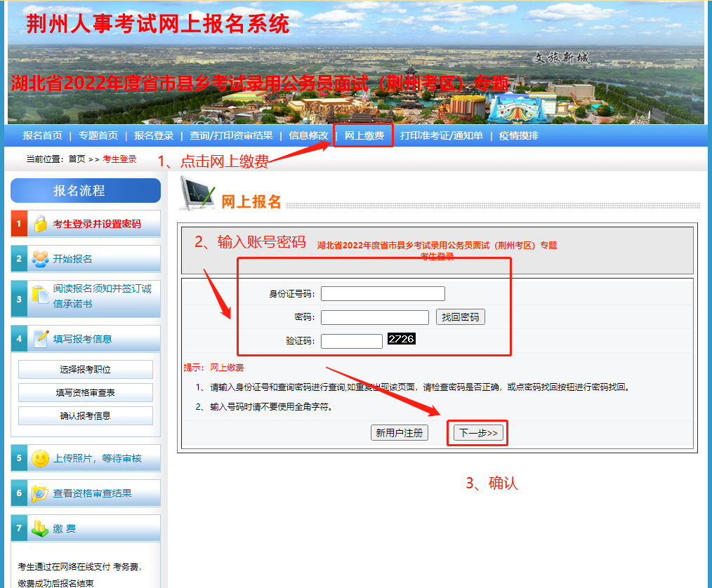The height and width of the screenshot is (588, 712).
Task: Click the smiley face icon beside 上传照片
Action: (x=40, y=458)
